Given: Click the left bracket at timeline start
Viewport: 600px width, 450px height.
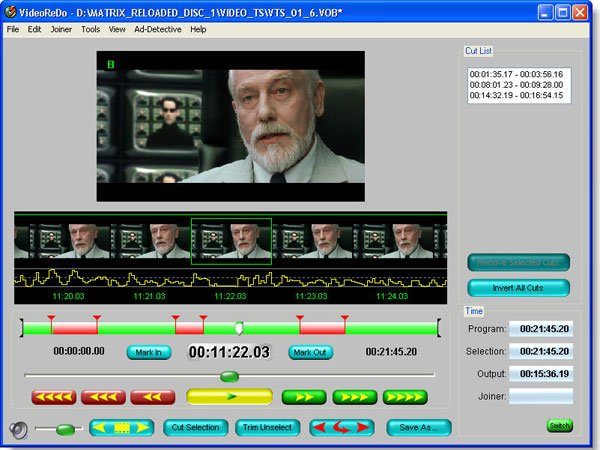Looking at the screenshot, I should click(x=22, y=328).
